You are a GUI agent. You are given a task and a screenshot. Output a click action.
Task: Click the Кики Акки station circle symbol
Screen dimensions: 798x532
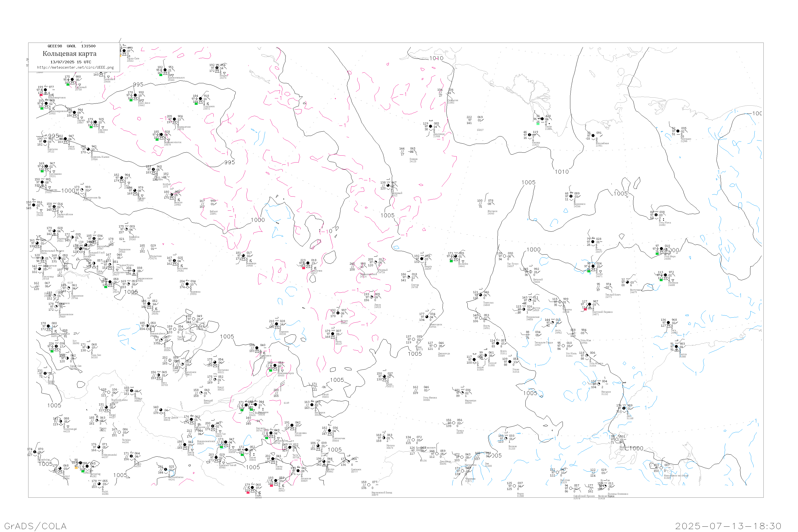click(135, 95)
